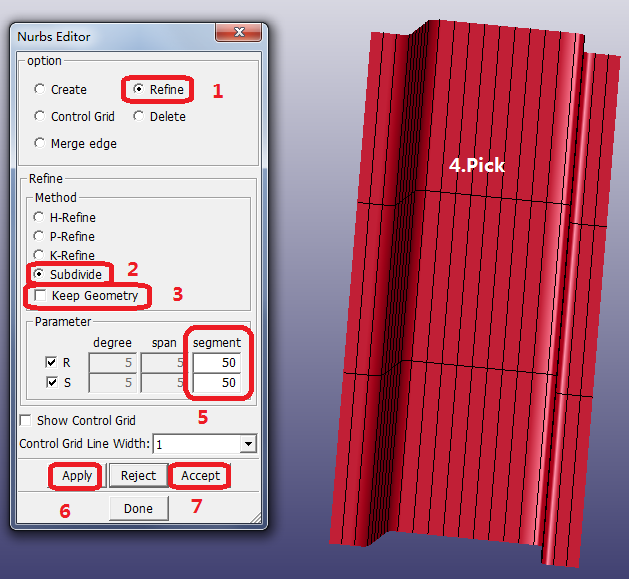629x579 pixels.
Task: Click the Apply button
Action: pyautogui.click(x=77, y=476)
